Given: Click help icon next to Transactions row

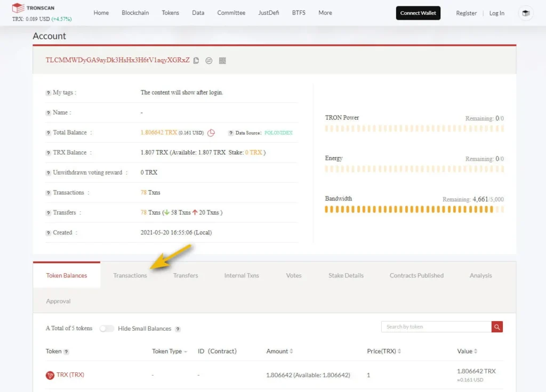Looking at the screenshot, I should [x=48, y=193].
